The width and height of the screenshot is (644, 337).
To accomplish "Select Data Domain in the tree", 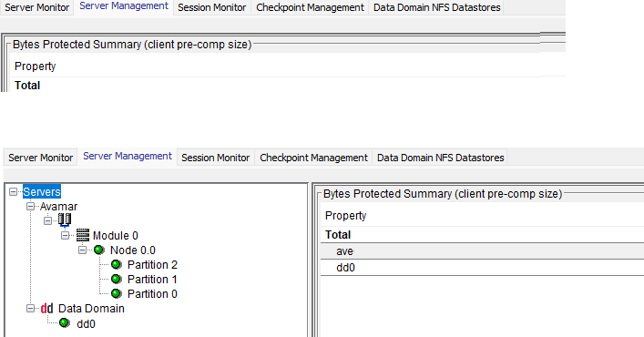I will [x=91, y=309].
